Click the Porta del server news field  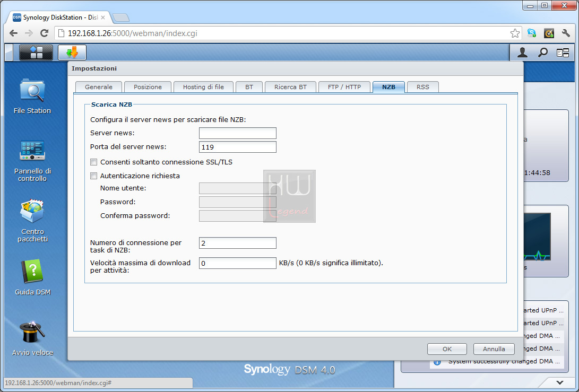[237, 147]
